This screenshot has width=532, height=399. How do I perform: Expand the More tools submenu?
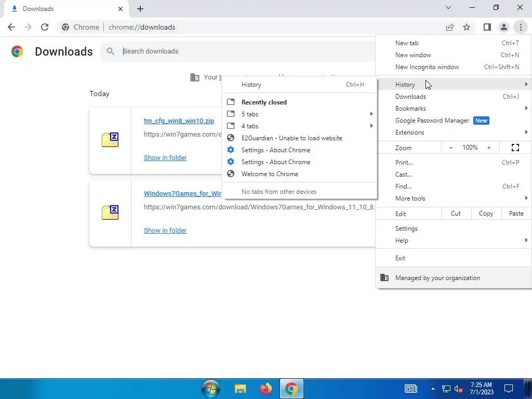454,198
